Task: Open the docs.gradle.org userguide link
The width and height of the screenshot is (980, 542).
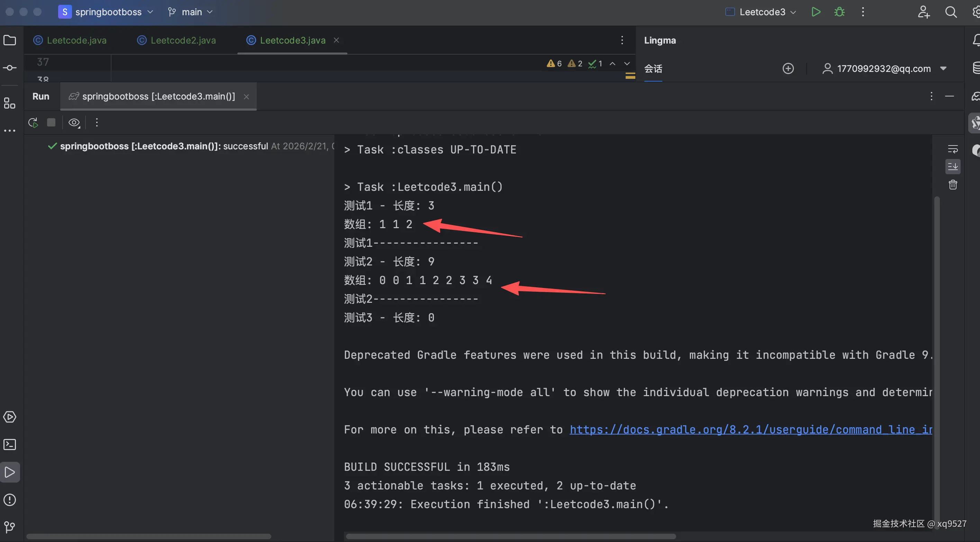Action: 750,430
